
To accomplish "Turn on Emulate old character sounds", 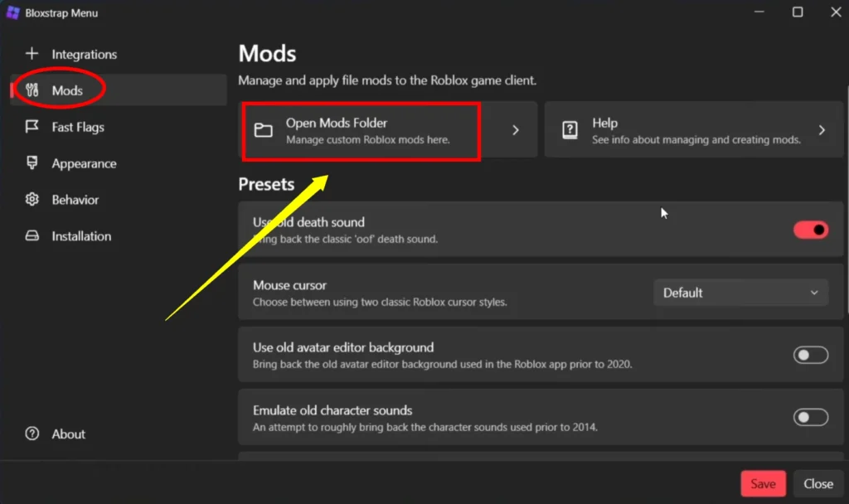I will [811, 417].
